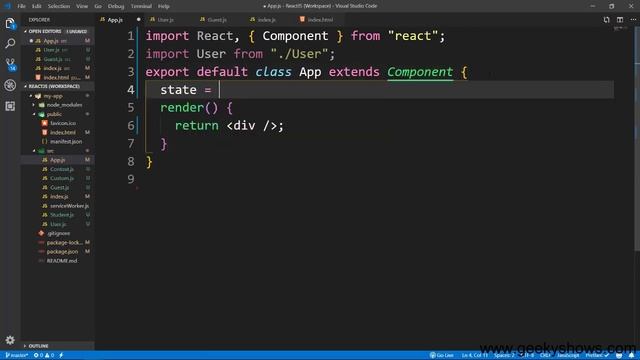The width and height of the screenshot is (640, 360).
Task: Click the master branch indicator
Action: tap(17, 356)
